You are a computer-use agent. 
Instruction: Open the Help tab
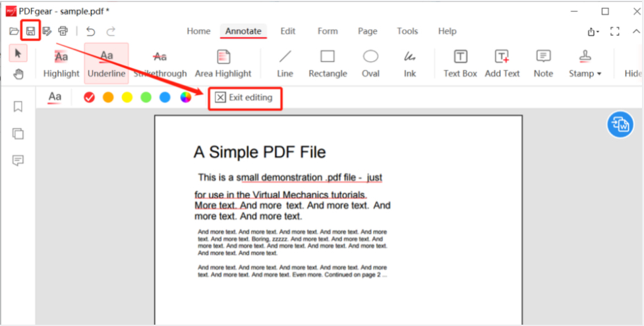pos(447,31)
